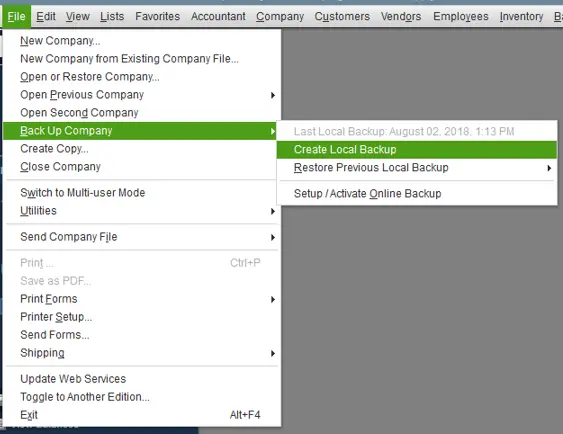563x434 pixels.
Task: Select Create Local Backup option
Action: coord(417,149)
